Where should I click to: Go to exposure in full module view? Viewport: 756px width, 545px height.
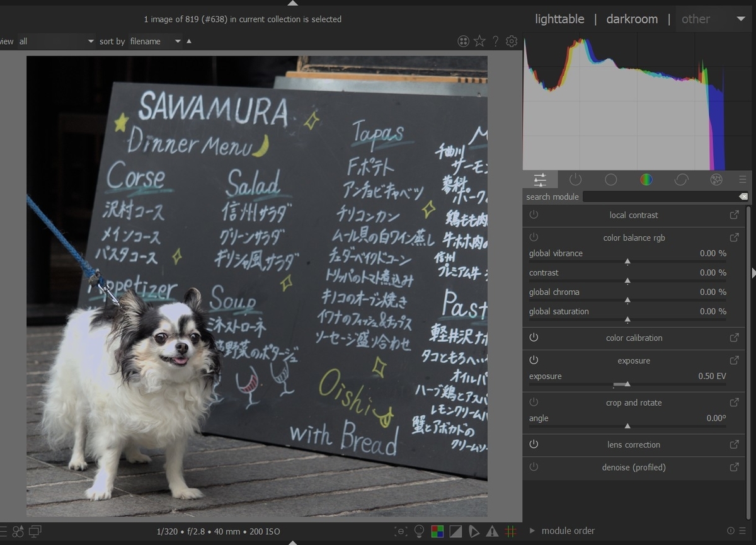[734, 360]
